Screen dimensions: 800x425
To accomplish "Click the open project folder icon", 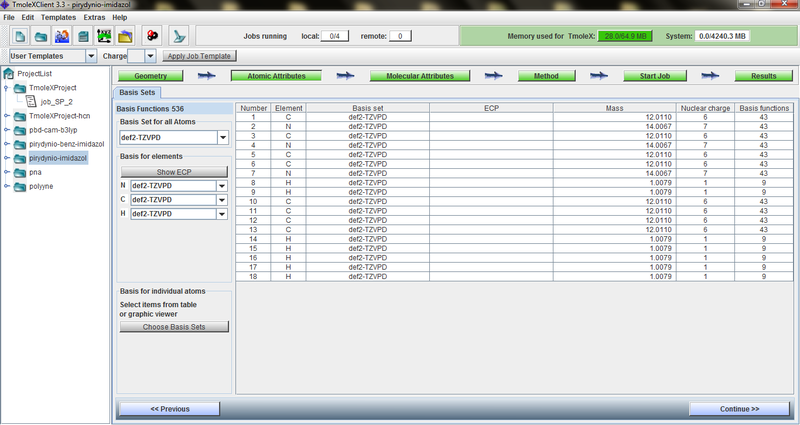I will (41, 36).
